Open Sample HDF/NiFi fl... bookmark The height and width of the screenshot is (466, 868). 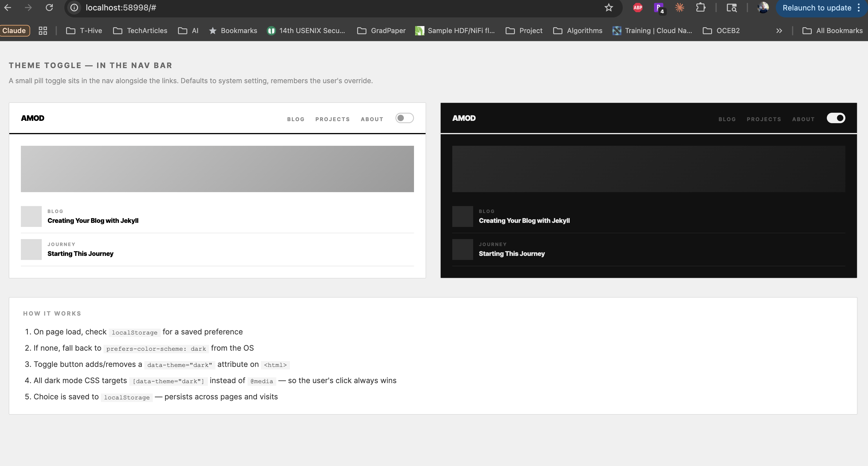455,31
